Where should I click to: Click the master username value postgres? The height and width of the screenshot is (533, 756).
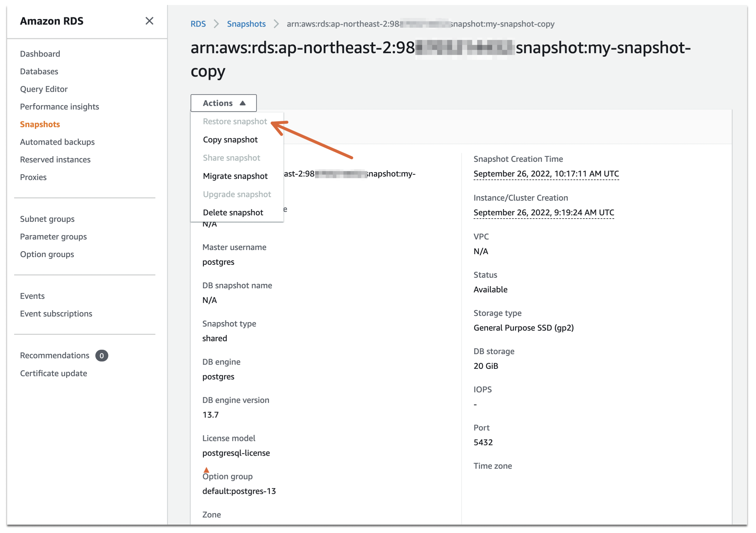click(x=218, y=262)
